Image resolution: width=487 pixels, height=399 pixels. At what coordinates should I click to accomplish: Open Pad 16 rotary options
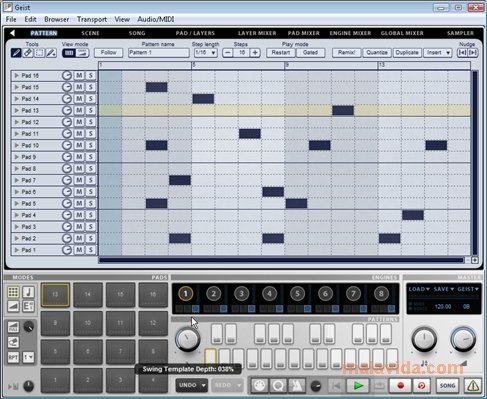point(67,76)
